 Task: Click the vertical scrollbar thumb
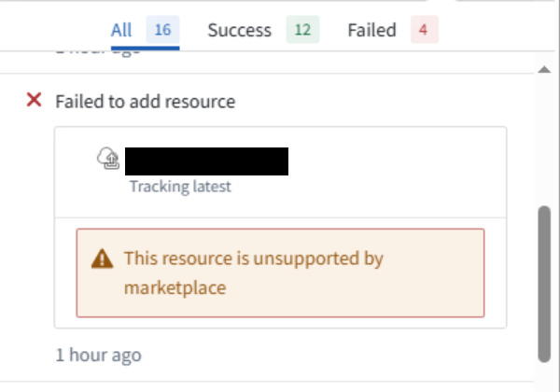coord(544,284)
